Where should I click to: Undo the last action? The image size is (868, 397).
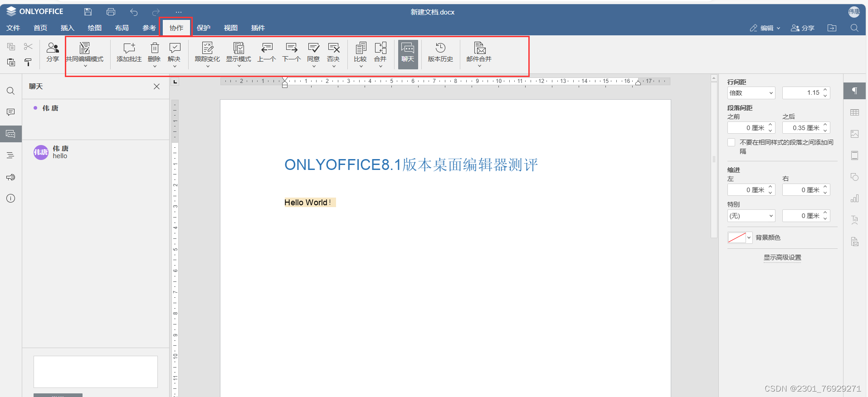(133, 12)
